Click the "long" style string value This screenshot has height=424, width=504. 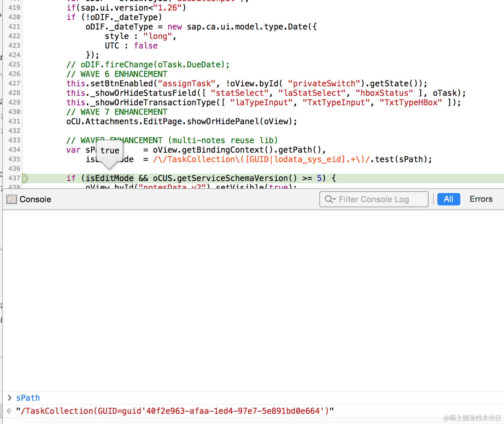pos(158,36)
